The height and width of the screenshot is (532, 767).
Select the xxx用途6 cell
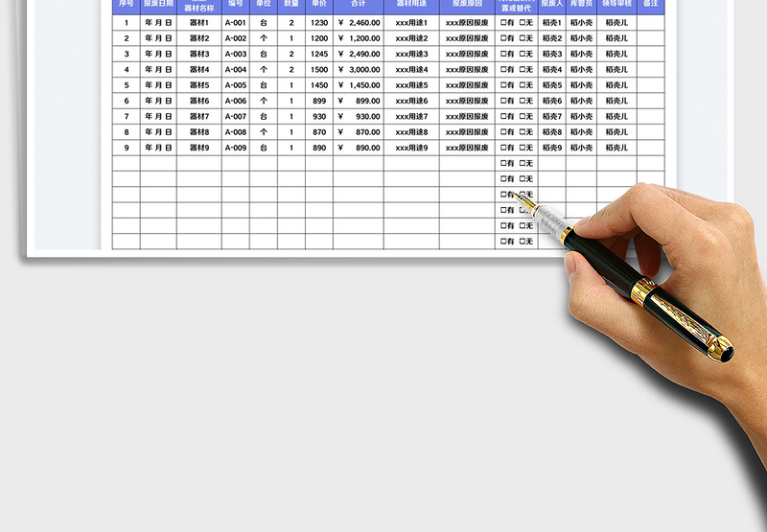coord(412,101)
